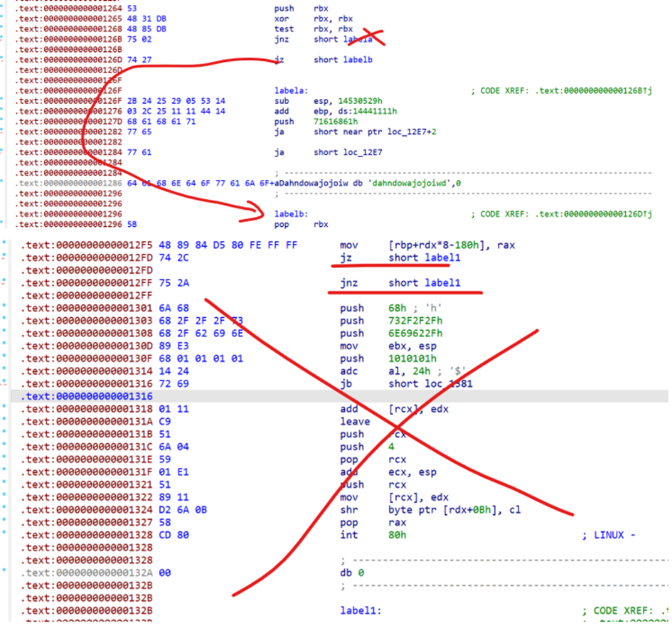Click 'label1' in the jnz instruction at 12FF
The image size is (672, 628).
coord(442,283)
